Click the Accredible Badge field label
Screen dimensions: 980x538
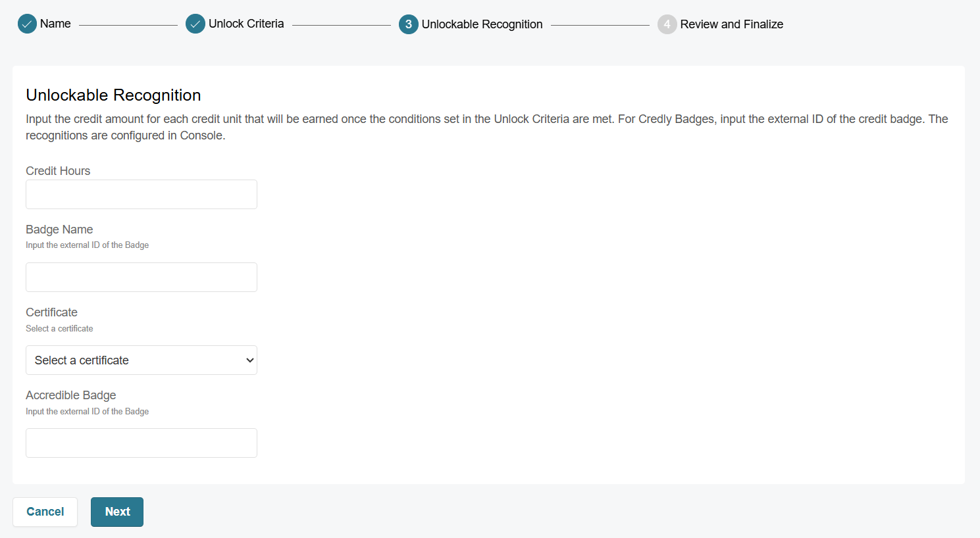pyautogui.click(x=71, y=395)
